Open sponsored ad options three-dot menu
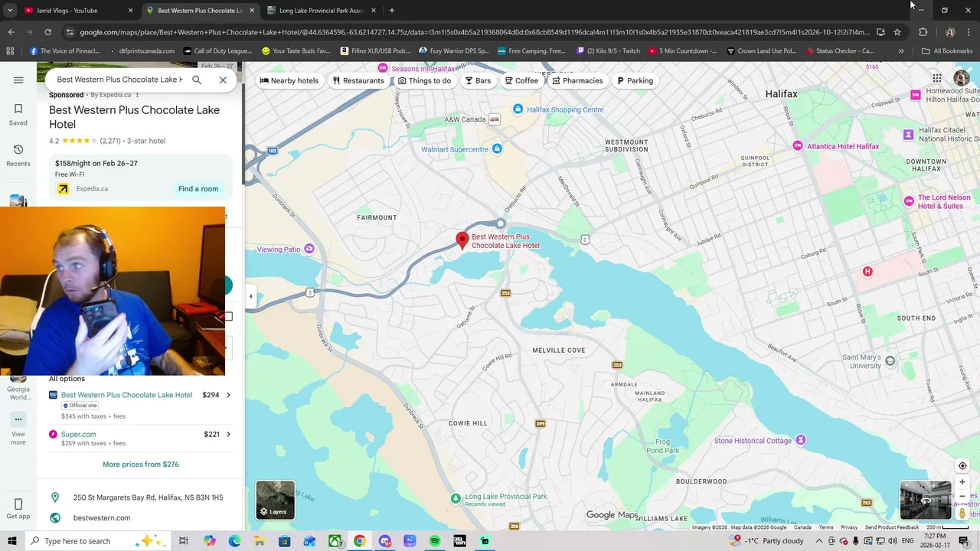This screenshot has height=551, width=980. (x=137, y=95)
